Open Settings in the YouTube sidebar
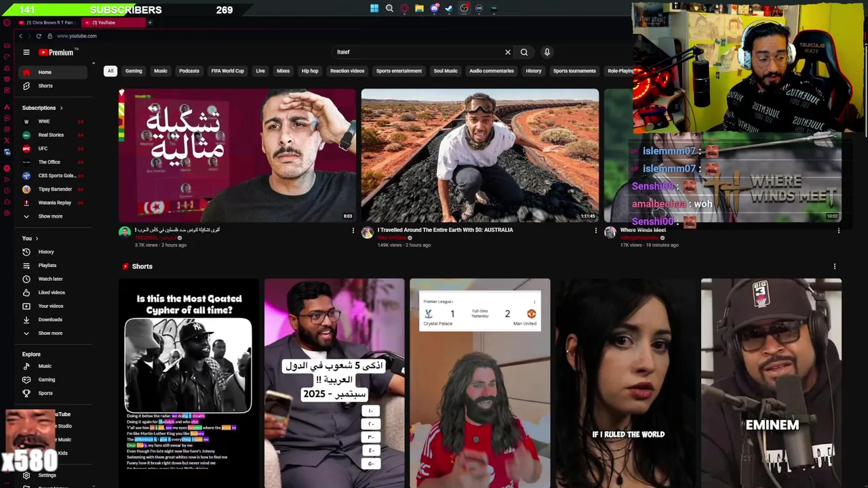The width and height of the screenshot is (868, 488). [54, 475]
